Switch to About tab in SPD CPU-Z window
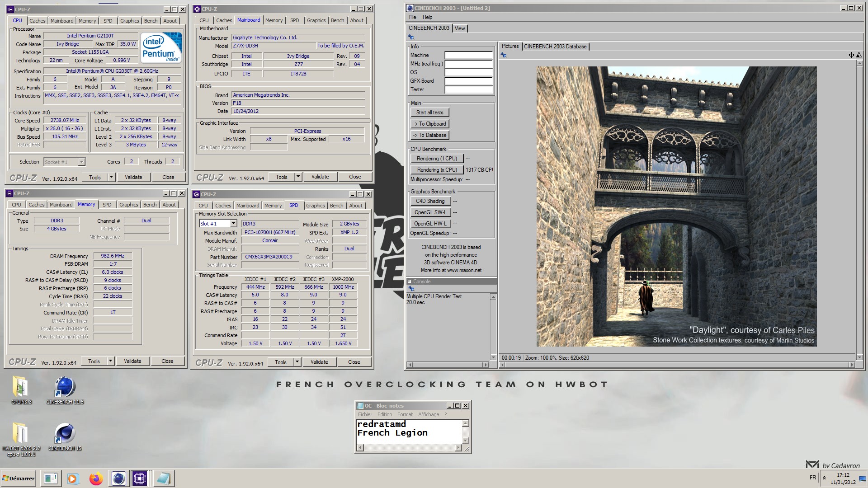 coord(356,206)
